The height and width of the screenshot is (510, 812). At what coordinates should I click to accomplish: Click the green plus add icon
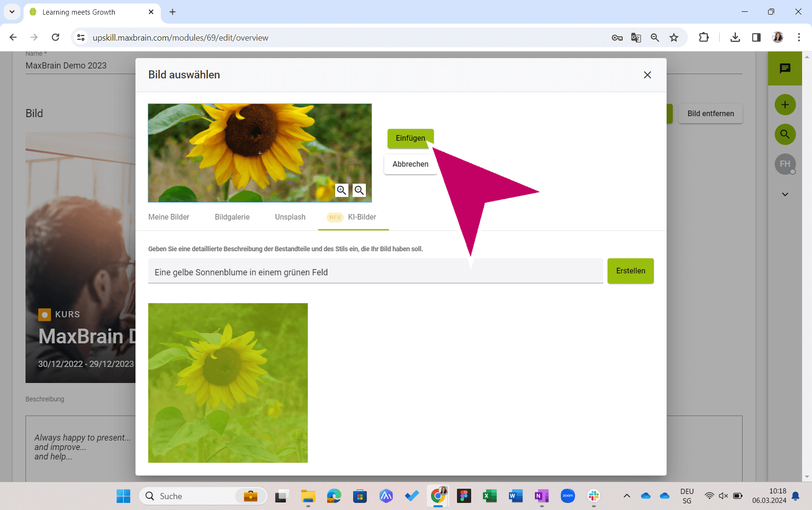[x=785, y=105]
